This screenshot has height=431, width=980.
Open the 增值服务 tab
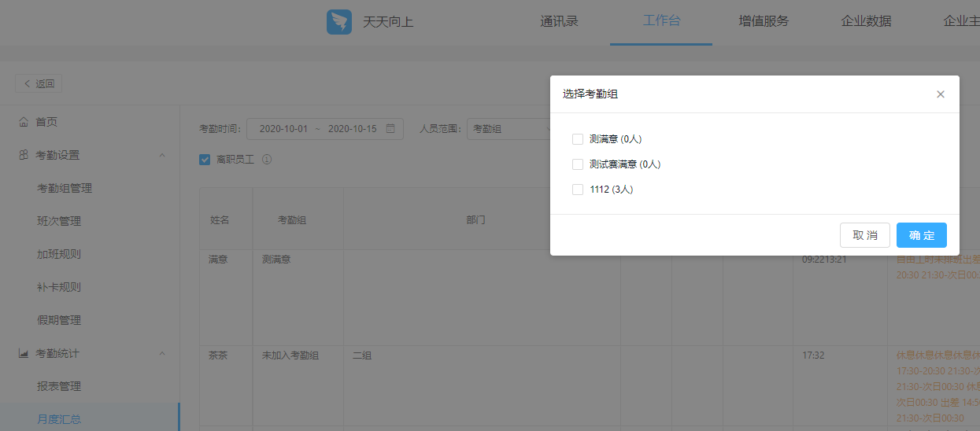pos(764,21)
